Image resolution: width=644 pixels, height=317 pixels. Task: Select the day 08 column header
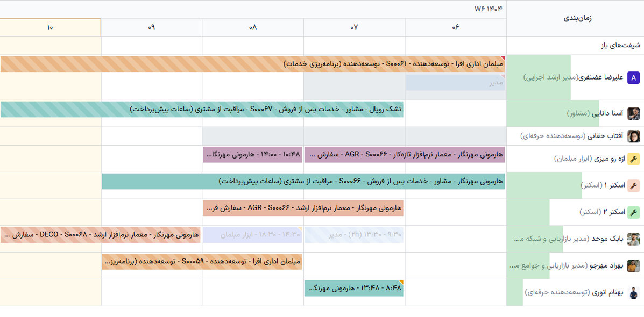point(253,27)
